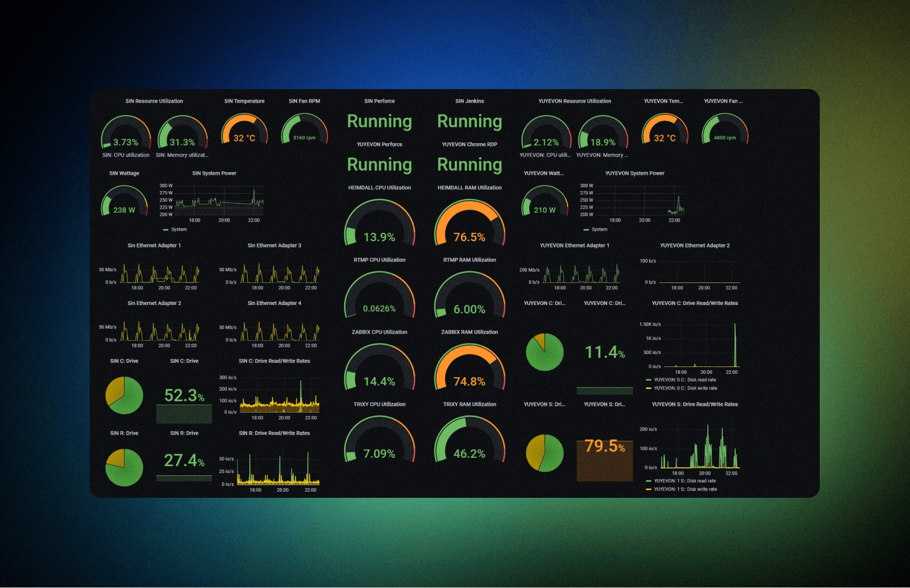The image size is (910, 588).
Task: Click the YUYEVON S: drive pie chart
Action: tap(544, 453)
